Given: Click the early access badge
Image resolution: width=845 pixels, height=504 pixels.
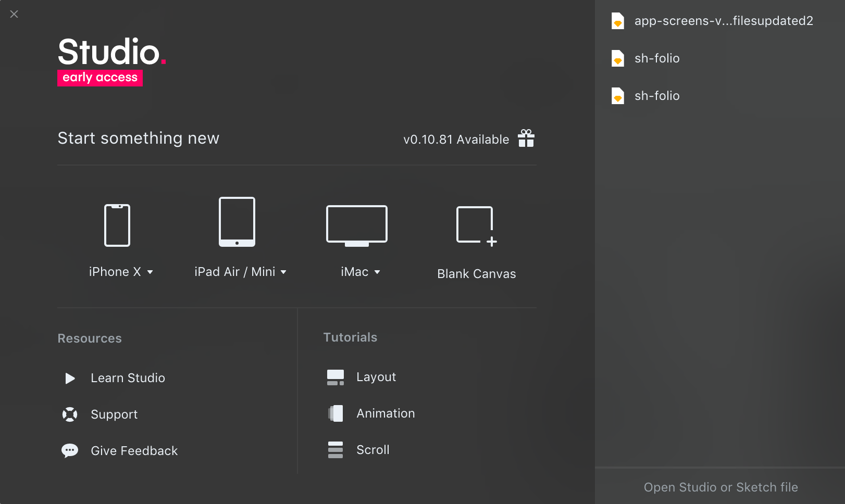Looking at the screenshot, I should click(x=100, y=78).
